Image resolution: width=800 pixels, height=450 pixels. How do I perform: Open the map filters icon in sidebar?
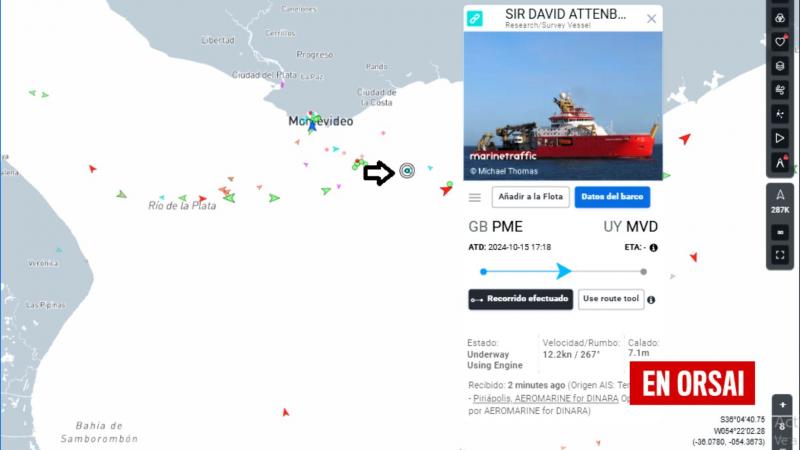pos(780,18)
